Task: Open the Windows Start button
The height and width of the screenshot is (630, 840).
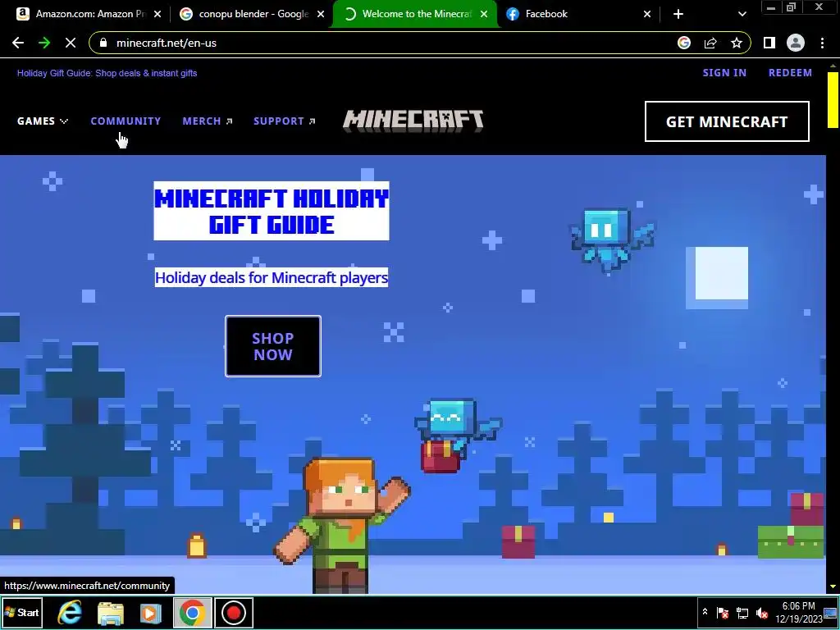Action: tap(22, 612)
